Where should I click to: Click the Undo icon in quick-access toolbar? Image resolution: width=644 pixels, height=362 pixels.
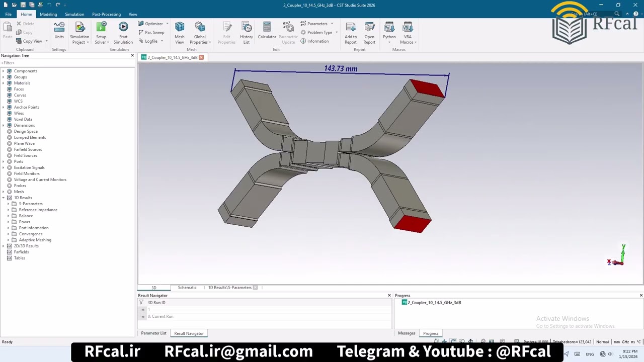click(49, 5)
